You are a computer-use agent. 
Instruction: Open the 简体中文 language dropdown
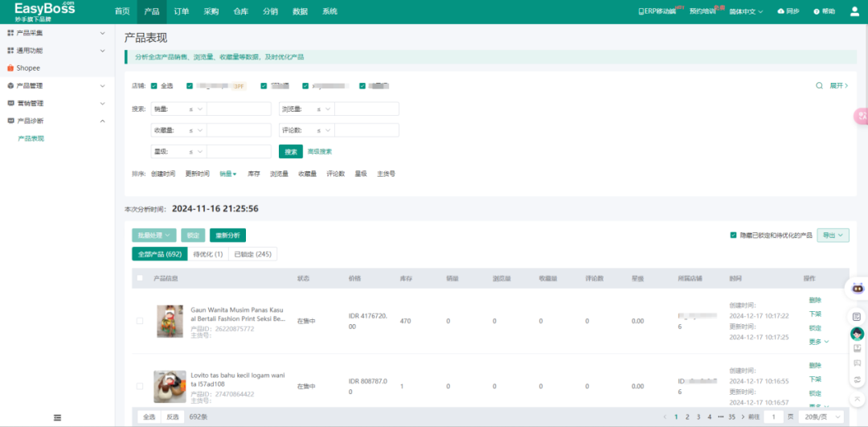[746, 11]
